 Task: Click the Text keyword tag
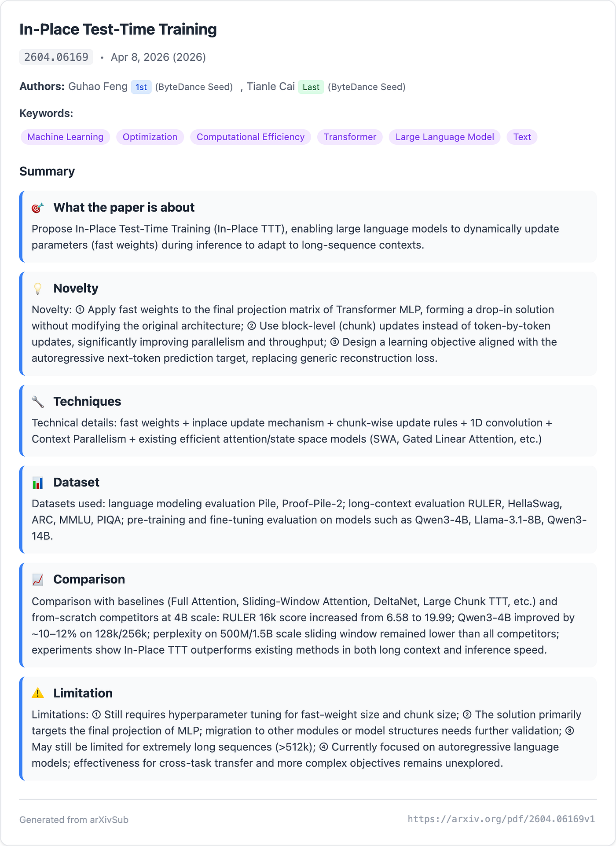[x=522, y=137]
